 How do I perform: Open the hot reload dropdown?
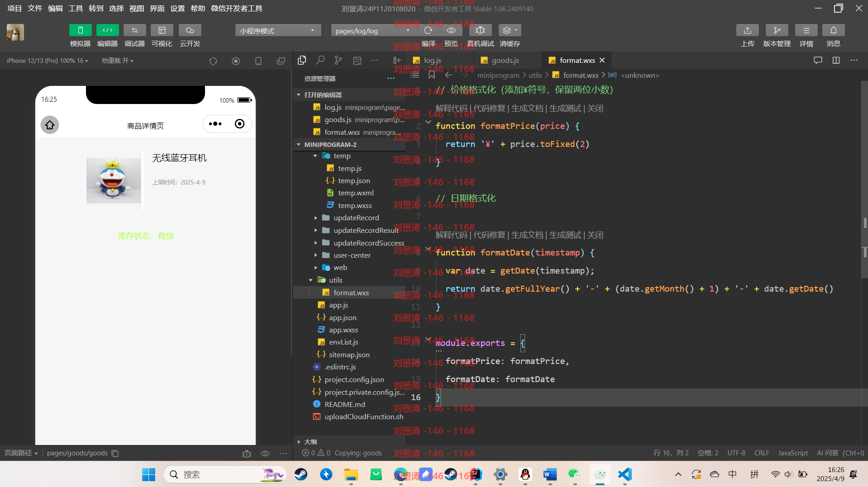point(117,61)
